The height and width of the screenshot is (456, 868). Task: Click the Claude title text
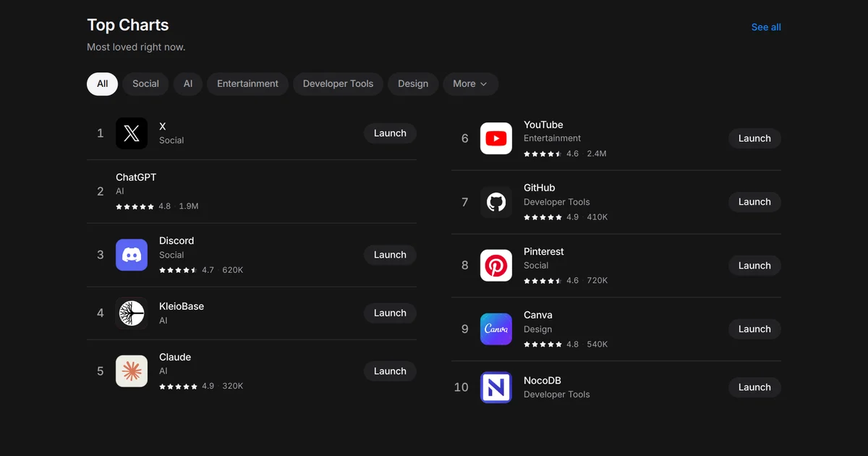pos(175,357)
